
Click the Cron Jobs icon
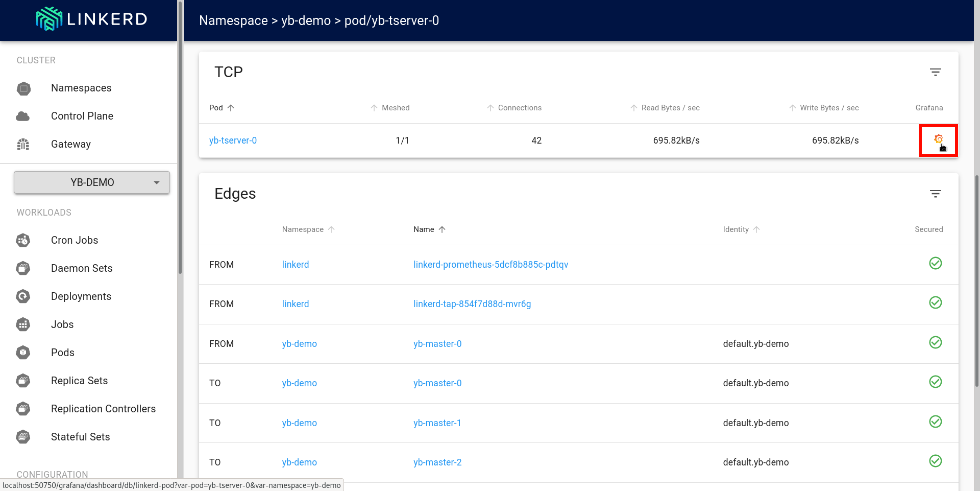click(23, 240)
